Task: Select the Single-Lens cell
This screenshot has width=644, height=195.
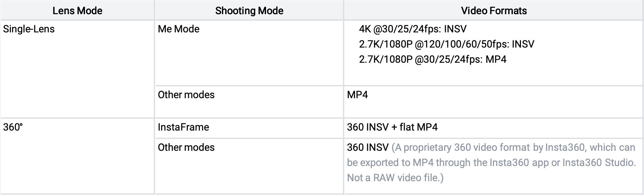Action: (x=77, y=69)
